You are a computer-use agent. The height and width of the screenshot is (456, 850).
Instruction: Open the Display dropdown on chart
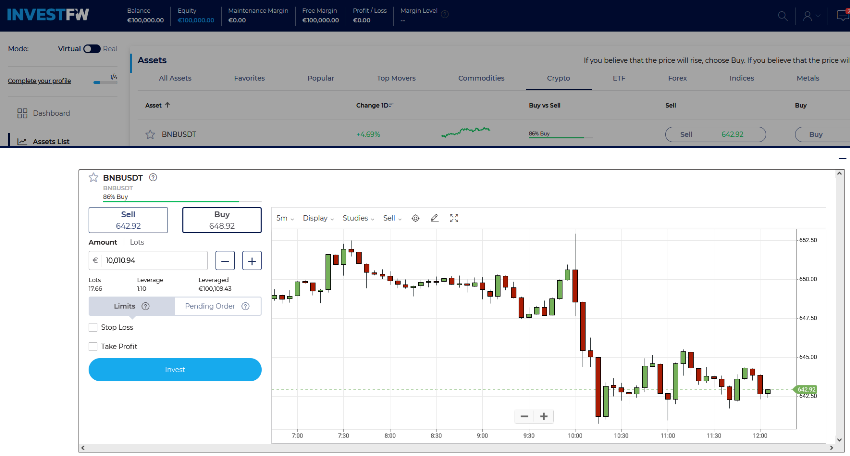point(318,218)
